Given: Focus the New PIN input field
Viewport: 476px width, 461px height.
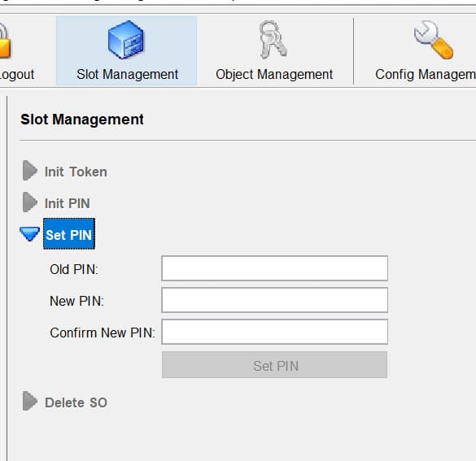Looking at the screenshot, I should click(x=274, y=300).
